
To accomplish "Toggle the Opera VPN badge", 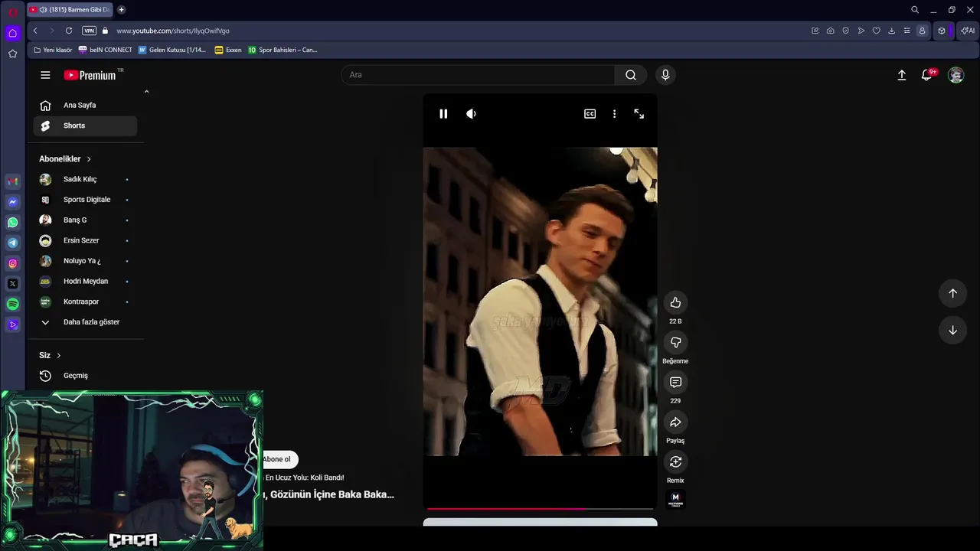I will [x=89, y=31].
